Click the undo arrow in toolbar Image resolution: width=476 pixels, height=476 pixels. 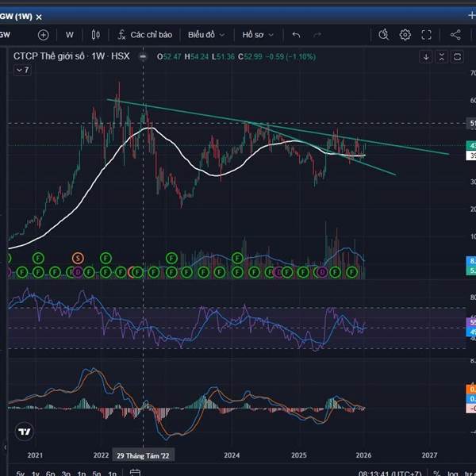tap(296, 35)
